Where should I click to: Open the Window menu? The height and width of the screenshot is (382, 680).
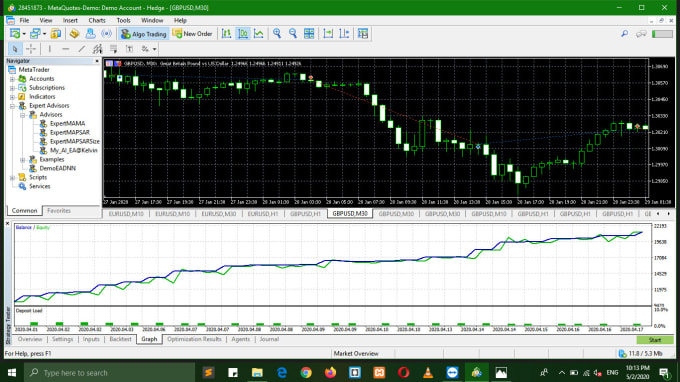click(152, 20)
